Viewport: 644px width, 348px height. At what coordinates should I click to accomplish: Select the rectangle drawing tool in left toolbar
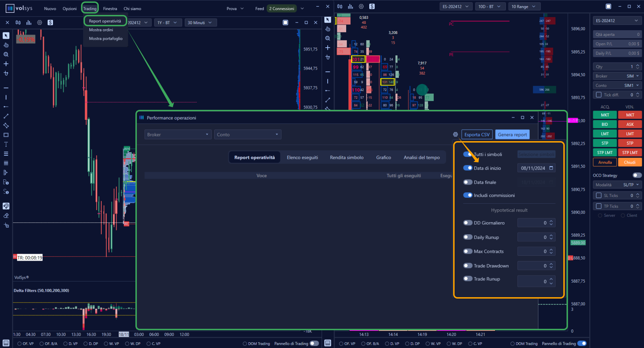[x=6, y=135]
